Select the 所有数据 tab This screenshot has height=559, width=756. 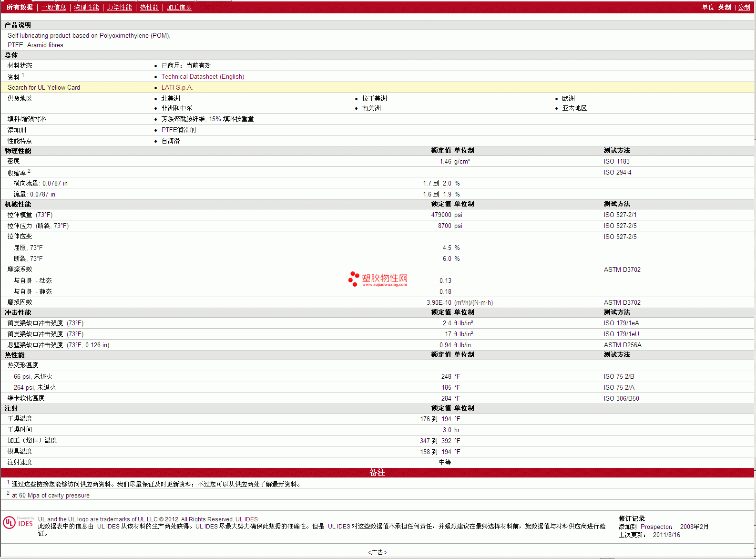point(20,8)
